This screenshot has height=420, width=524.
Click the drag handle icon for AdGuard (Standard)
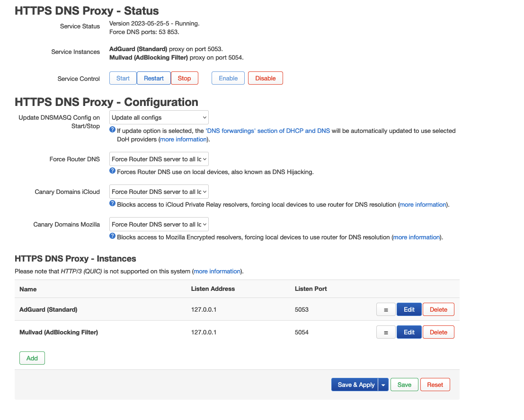386,309
